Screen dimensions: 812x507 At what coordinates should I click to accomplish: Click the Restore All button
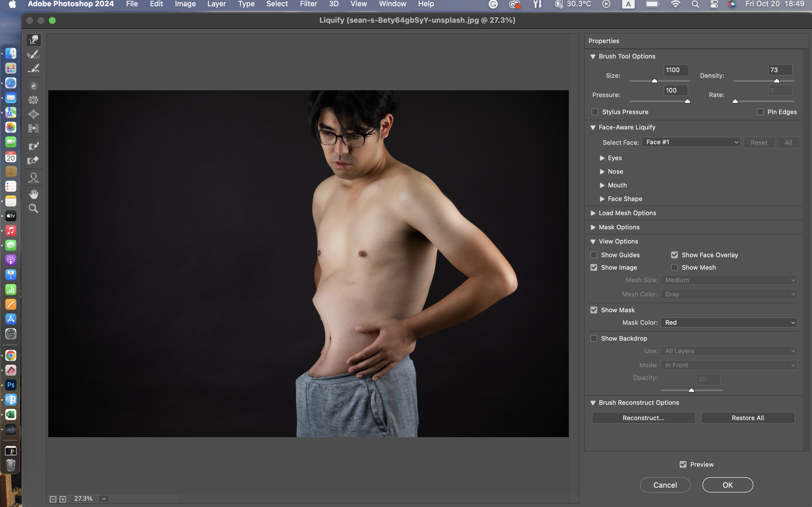pos(748,418)
